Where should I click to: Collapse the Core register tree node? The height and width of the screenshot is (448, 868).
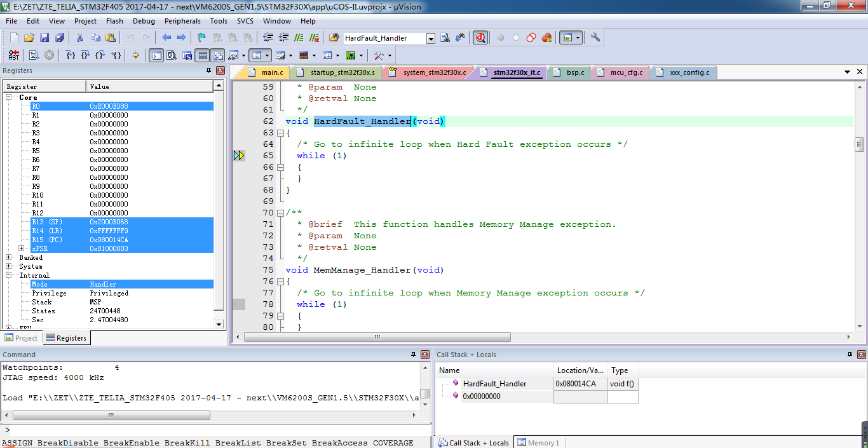(10, 97)
